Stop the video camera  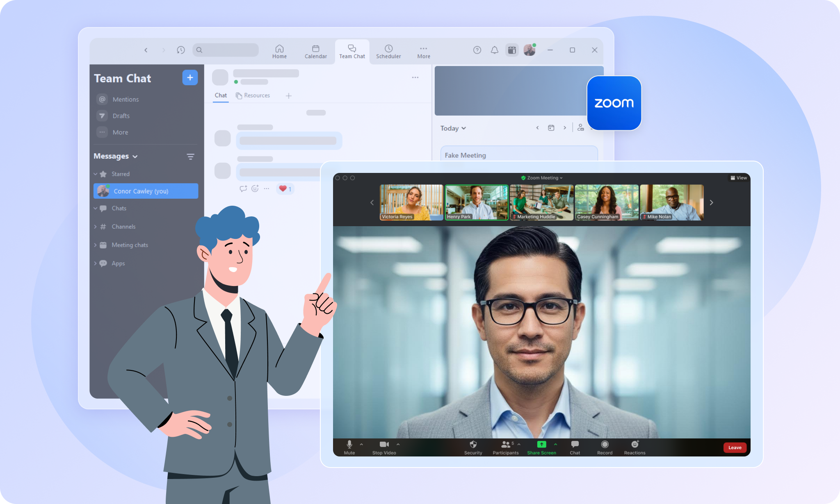tap(384, 447)
